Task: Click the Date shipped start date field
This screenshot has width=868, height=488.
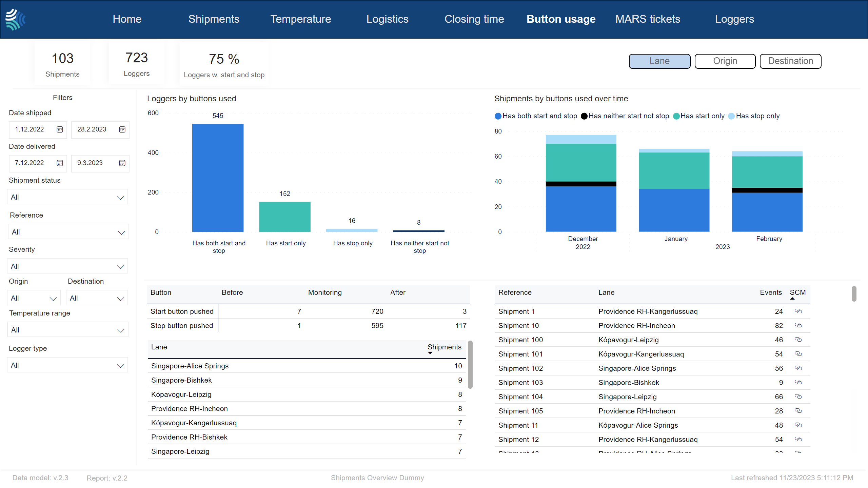Action: 38,129
